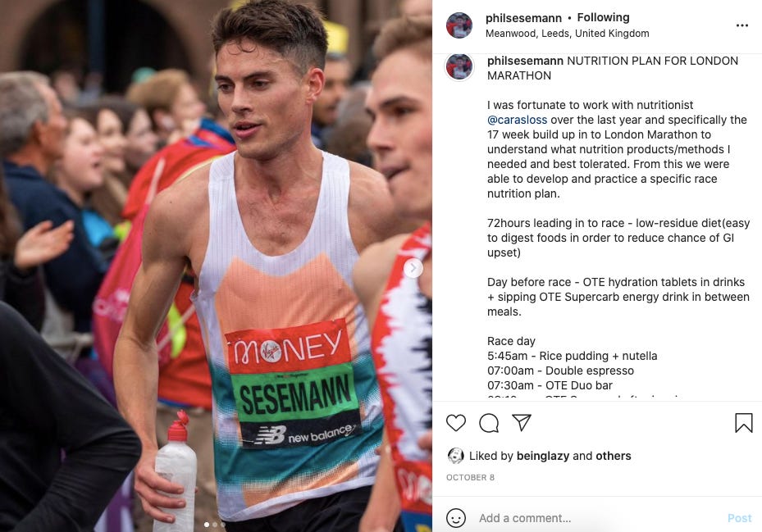Open comments with the speech bubble icon
762x532 pixels.
(489, 423)
